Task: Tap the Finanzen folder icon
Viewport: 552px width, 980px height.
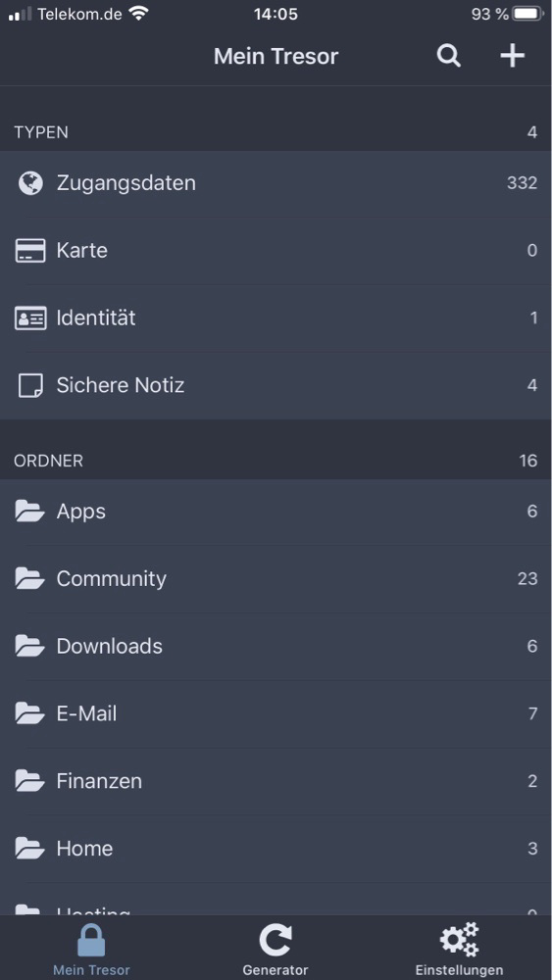Action: (30, 781)
